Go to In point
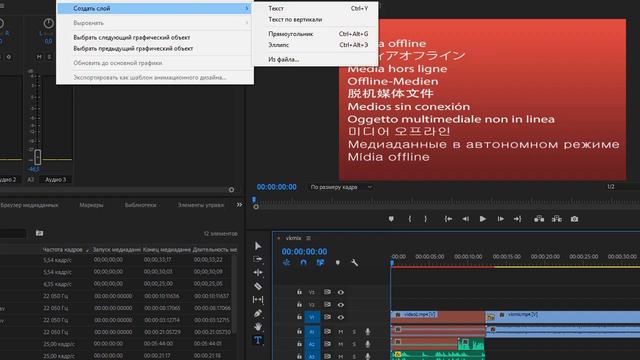Screen dimensions: 640x360 pyautogui.click(x=448, y=219)
